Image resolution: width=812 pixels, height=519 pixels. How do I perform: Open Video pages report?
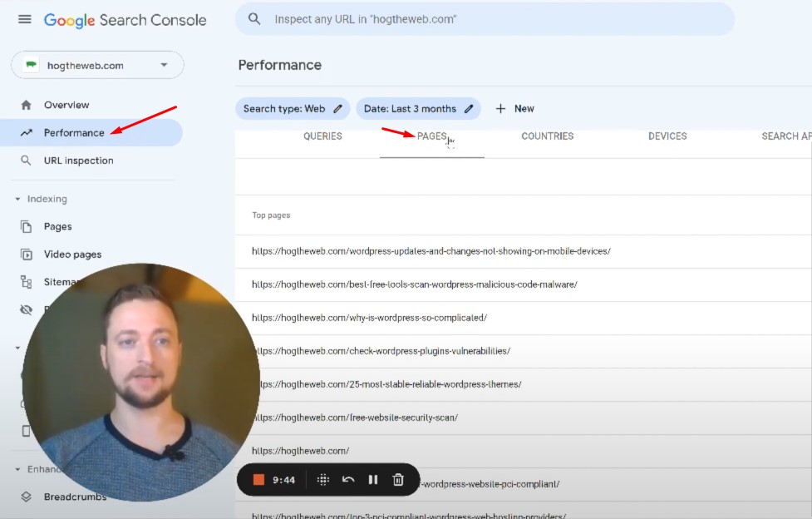point(72,255)
